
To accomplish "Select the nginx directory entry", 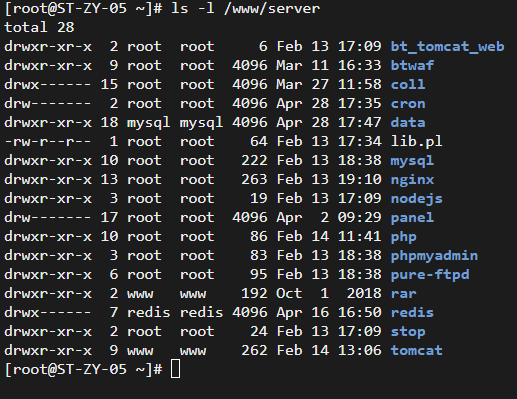I will click(412, 180).
